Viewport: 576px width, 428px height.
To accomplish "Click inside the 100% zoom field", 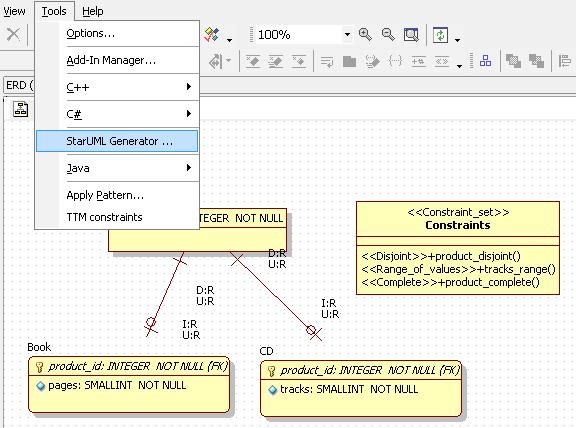I will pyautogui.click(x=298, y=35).
